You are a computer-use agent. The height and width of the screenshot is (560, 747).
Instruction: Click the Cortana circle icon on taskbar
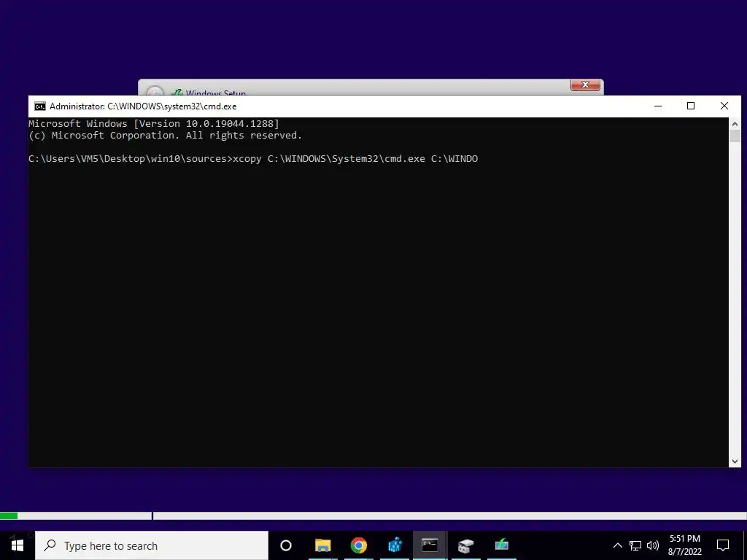click(286, 545)
